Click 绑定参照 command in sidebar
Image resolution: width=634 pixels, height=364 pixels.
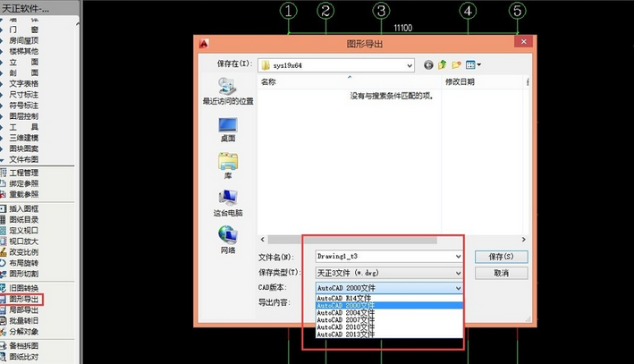coord(24,183)
